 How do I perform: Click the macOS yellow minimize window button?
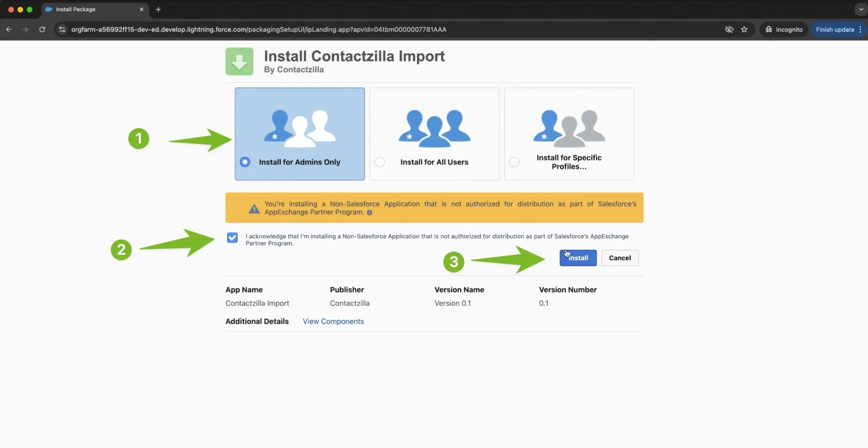(20, 9)
